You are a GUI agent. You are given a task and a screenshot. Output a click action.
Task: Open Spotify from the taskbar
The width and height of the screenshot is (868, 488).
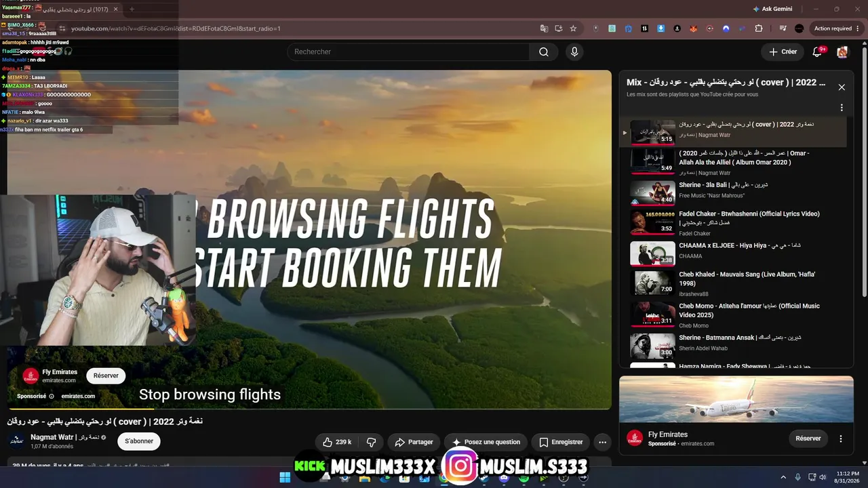[524, 478]
